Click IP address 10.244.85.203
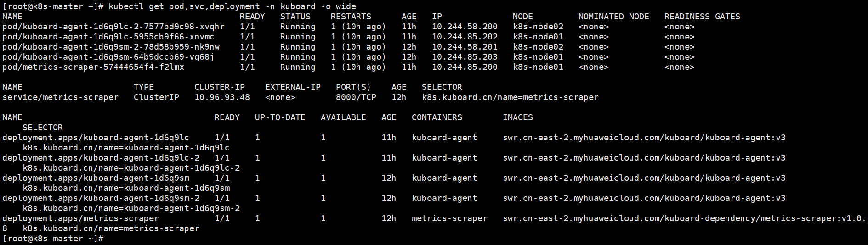 click(x=465, y=57)
